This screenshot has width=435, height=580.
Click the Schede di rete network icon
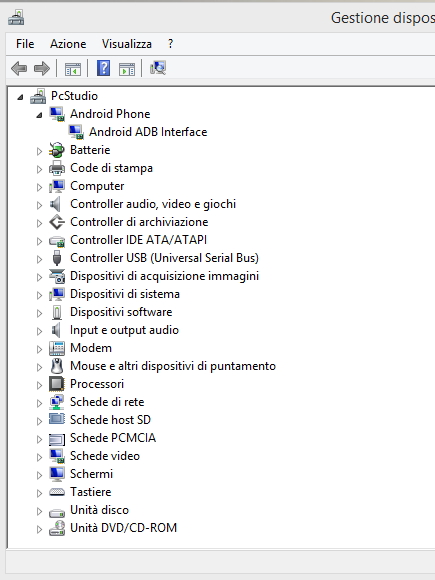pos(57,402)
